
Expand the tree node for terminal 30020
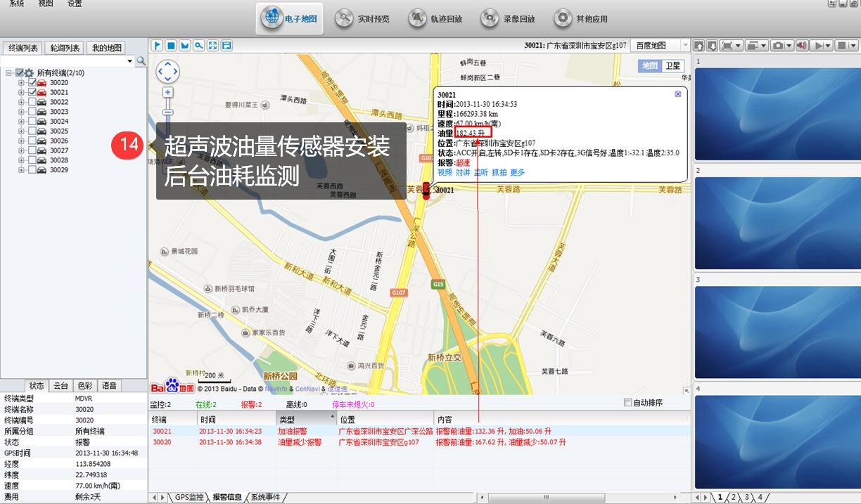(22, 83)
